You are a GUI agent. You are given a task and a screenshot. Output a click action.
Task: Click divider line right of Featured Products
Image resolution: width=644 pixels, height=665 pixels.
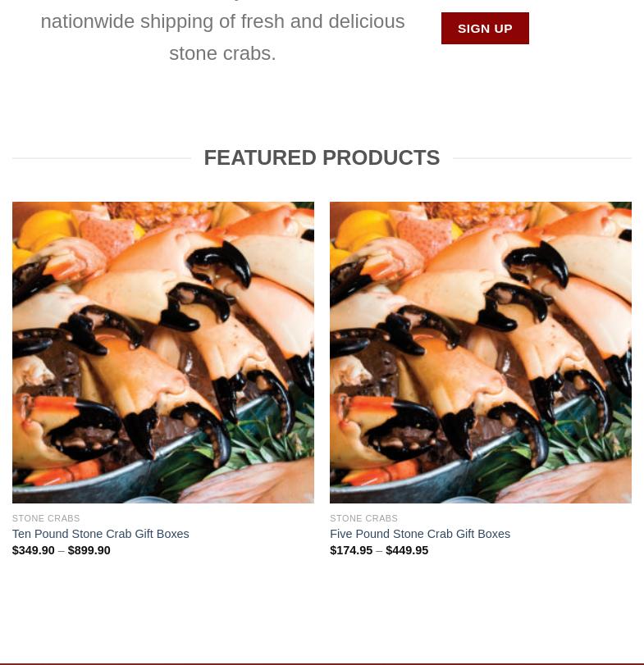click(542, 158)
